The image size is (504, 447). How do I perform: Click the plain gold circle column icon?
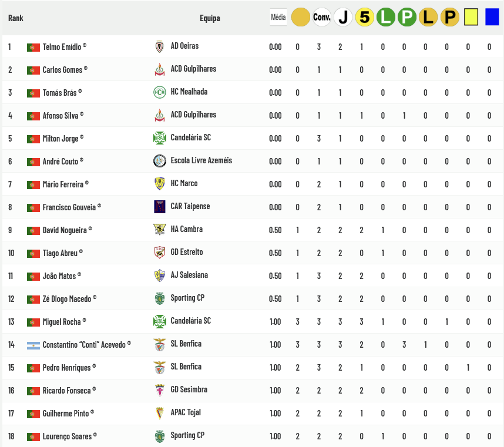(x=300, y=18)
